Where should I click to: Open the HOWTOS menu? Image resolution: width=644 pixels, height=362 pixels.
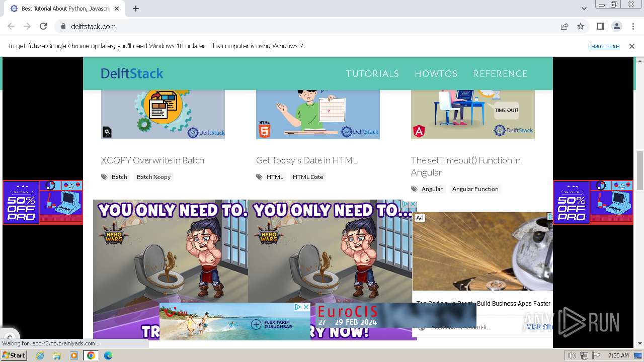tap(436, 73)
